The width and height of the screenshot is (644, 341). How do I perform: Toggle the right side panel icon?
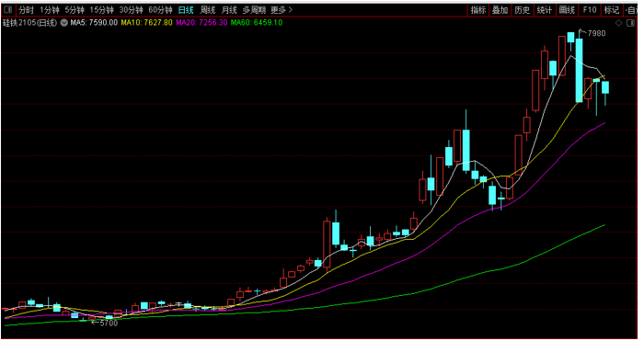pyautogui.click(x=630, y=23)
